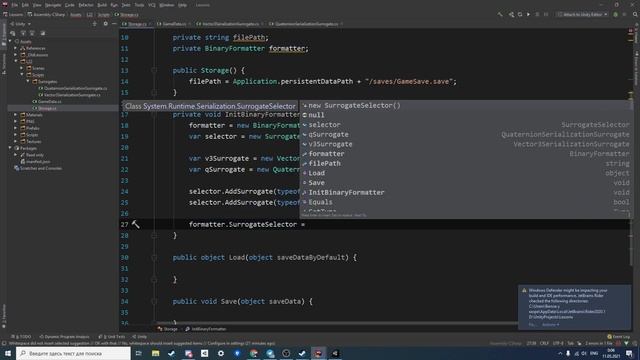This screenshot has height=360, width=640.
Task: Click the Windows taskbar search field
Action: (73, 353)
